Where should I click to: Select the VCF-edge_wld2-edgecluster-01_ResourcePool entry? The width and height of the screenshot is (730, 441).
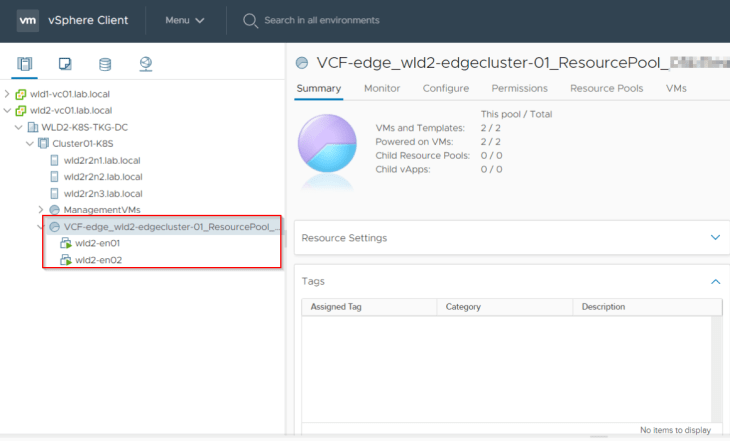coord(172,227)
